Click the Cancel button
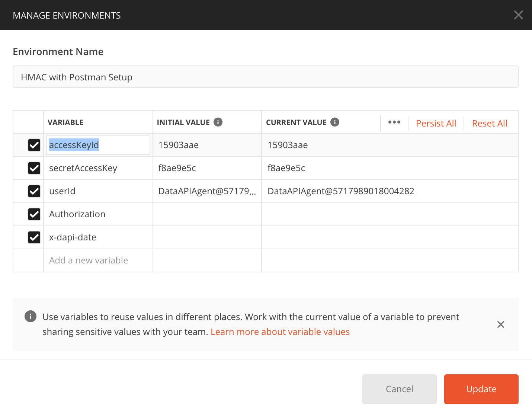 [399, 389]
